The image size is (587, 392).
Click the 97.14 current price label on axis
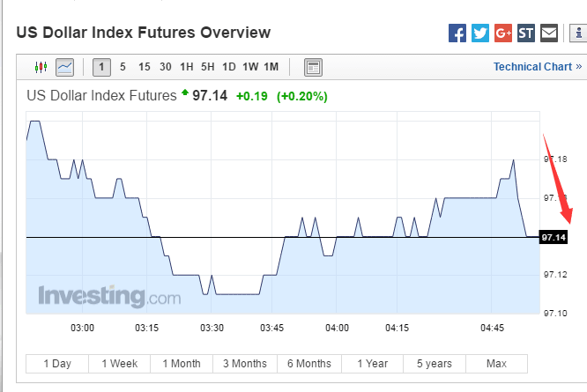(x=554, y=238)
